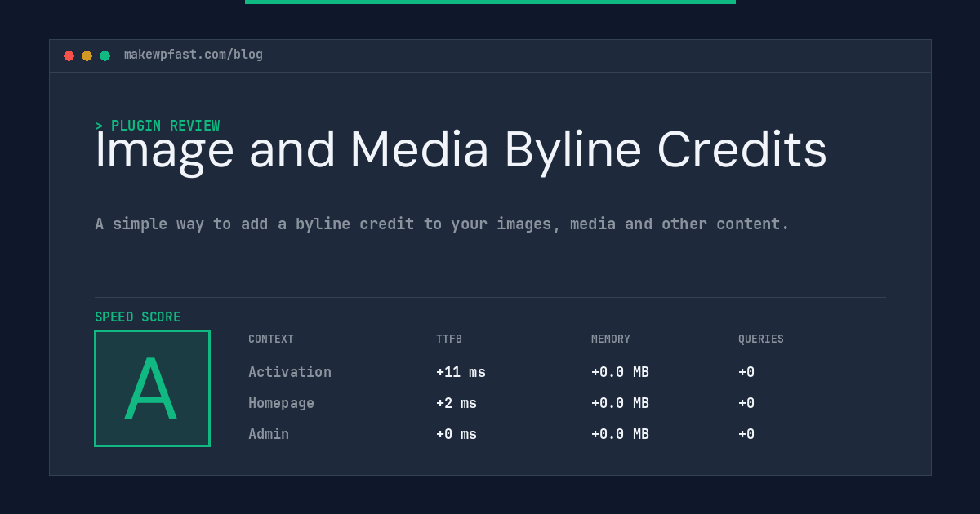The width and height of the screenshot is (980, 514).
Task: Click the Activation memory +0.0 MB value
Action: 620,372
